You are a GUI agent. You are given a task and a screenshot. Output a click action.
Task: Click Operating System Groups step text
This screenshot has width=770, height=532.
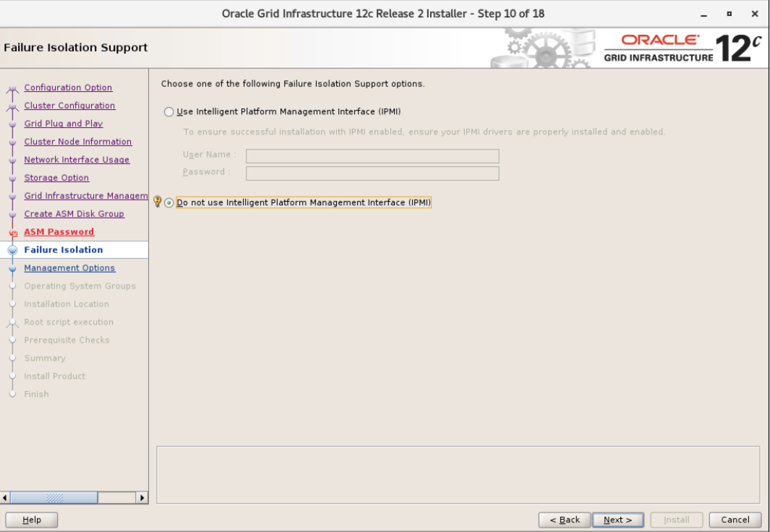click(x=80, y=286)
